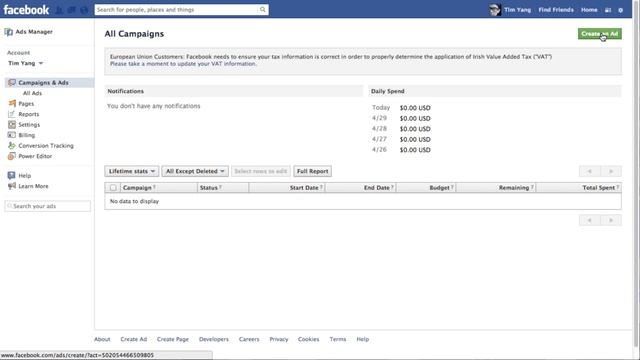Screen dimensions: 640x360
Task: Click the Power Editor icon
Action: [x=12, y=156]
